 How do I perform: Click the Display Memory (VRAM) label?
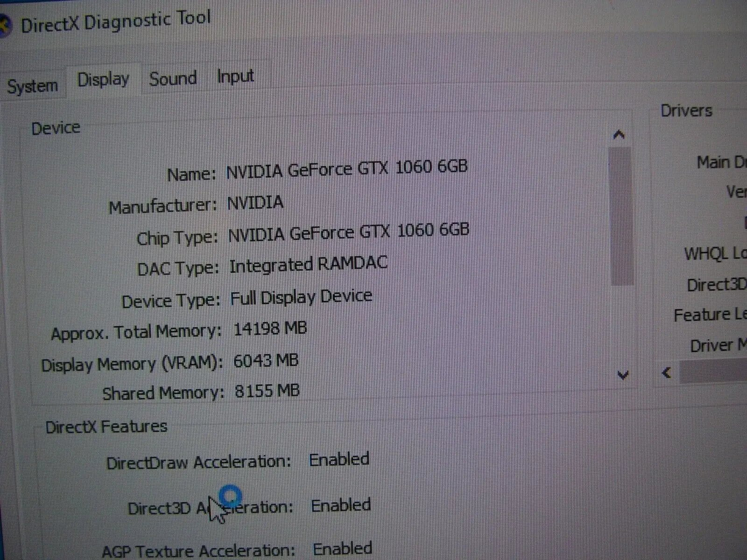point(132,364)
